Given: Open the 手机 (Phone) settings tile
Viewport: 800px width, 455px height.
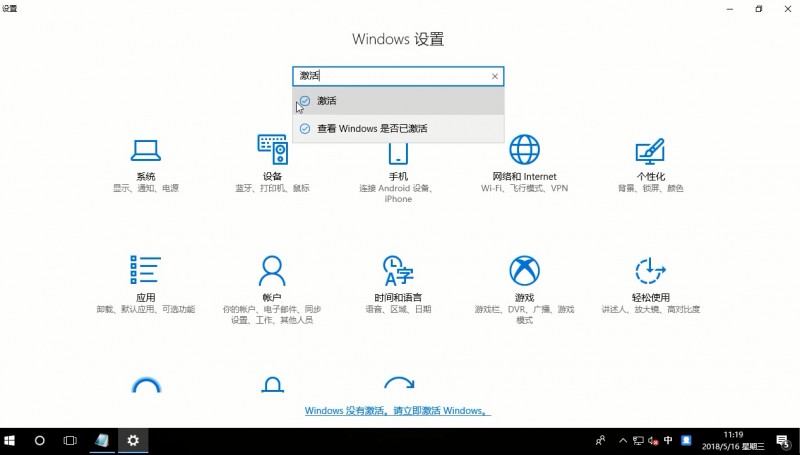Looking at the screenshot, I should tap(398, 173).
